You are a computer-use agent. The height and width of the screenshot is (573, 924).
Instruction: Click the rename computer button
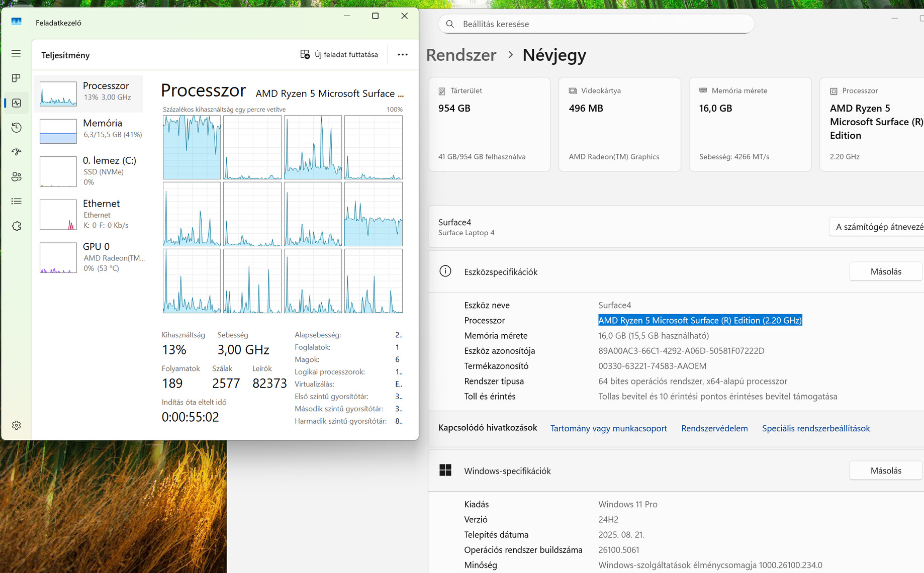876,227
